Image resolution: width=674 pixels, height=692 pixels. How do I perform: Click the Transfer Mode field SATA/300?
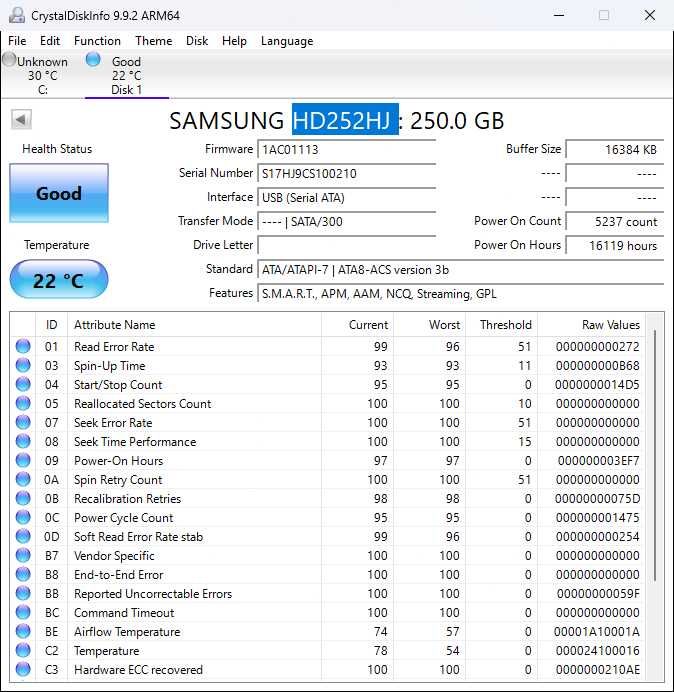(346, 221)
